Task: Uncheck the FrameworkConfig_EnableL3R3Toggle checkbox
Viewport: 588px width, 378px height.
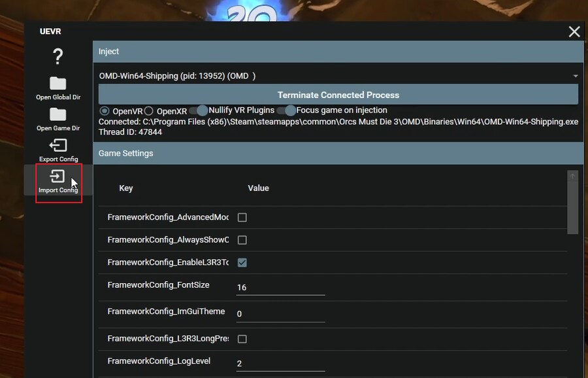Action: [242, 262]
